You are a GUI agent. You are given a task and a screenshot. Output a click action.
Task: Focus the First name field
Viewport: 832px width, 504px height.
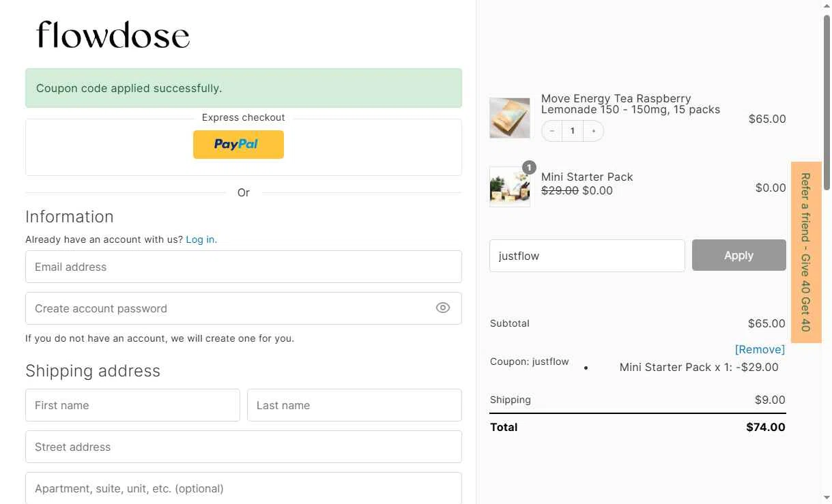[x=132, y=405]
